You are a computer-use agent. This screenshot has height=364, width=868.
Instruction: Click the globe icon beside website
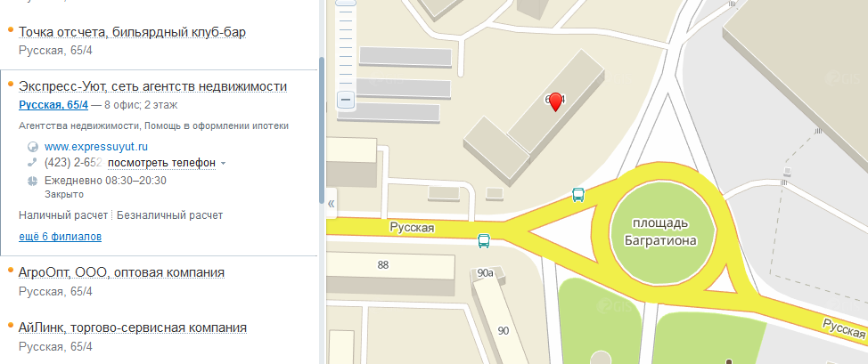[33, 147]
